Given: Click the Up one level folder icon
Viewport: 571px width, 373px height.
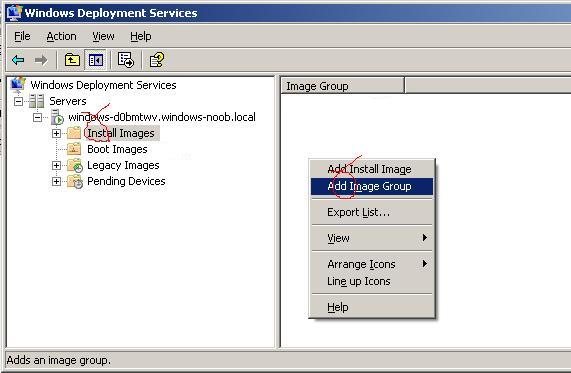Looking at the screenshot, I should click(72, 60).
